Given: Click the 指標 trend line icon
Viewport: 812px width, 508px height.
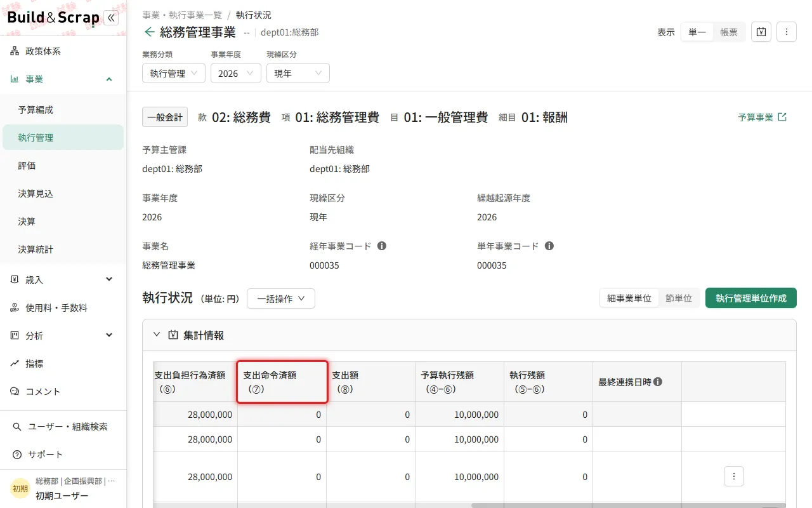Looking at the screenshot, I should pos(15,363).
